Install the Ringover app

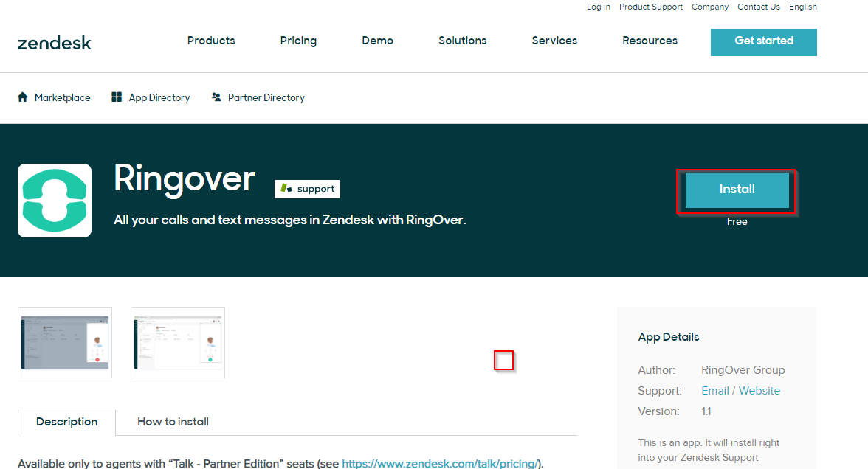(x=737, y=190)
